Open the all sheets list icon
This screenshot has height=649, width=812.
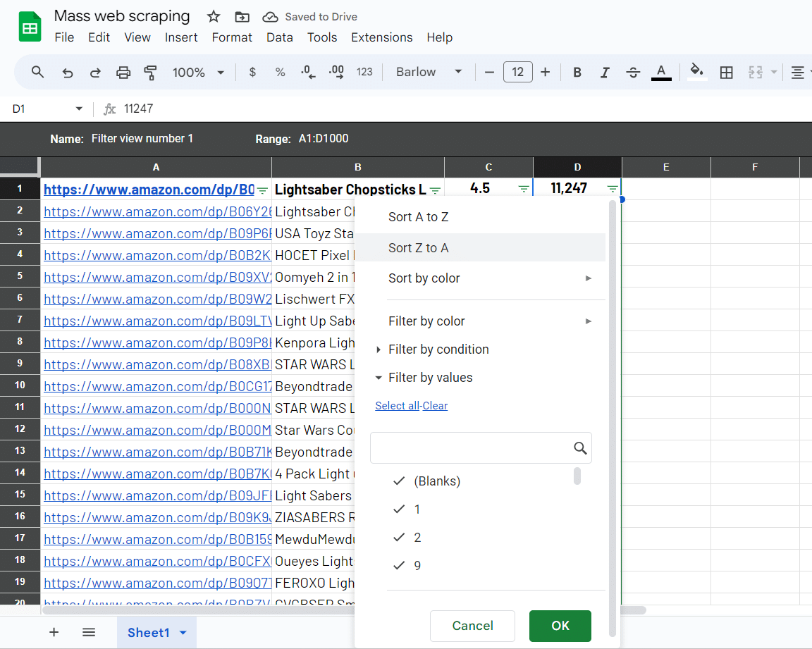(89, 632)
